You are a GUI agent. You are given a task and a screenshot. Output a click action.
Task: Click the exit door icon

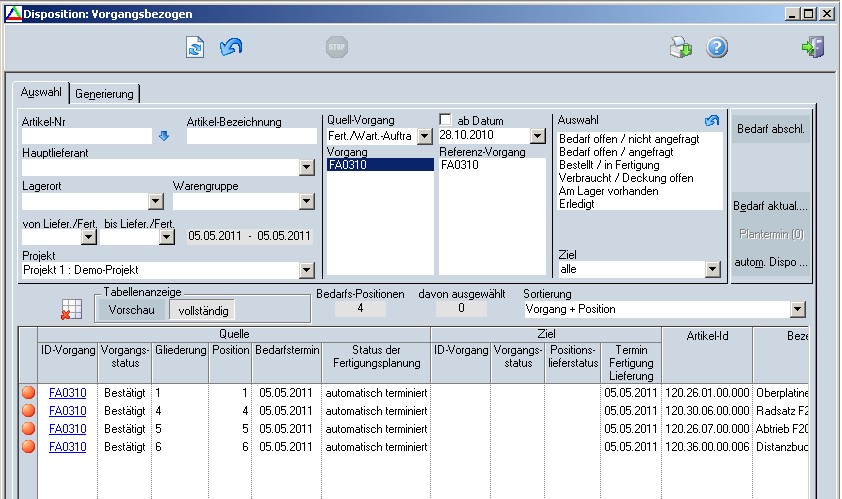(x=812, y=47)
